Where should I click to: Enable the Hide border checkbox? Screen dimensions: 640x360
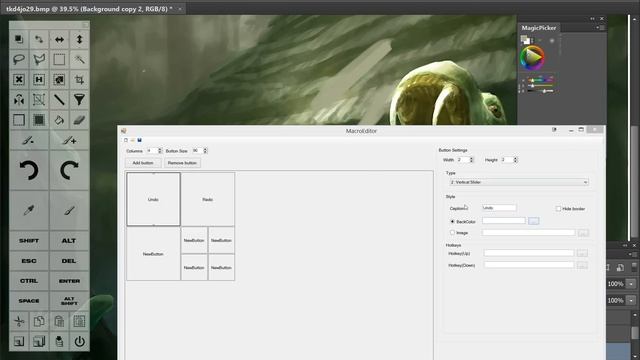click(x=558, y=209)
